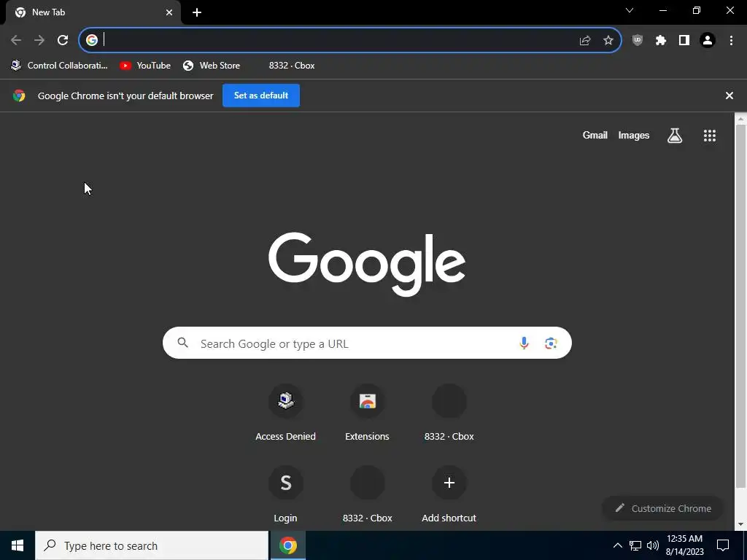Dismiss the default browser infobar
747x560 pixels.
point(729,96)
